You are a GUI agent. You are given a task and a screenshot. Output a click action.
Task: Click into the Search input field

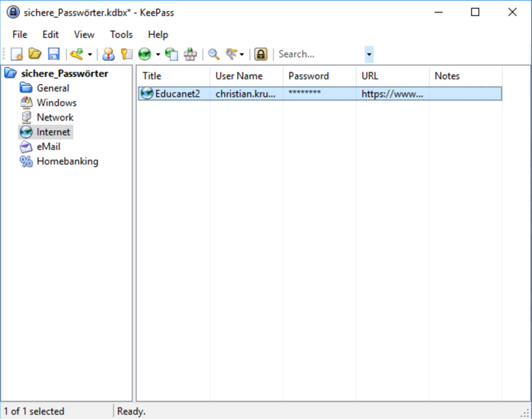click(x=319, y=54)
